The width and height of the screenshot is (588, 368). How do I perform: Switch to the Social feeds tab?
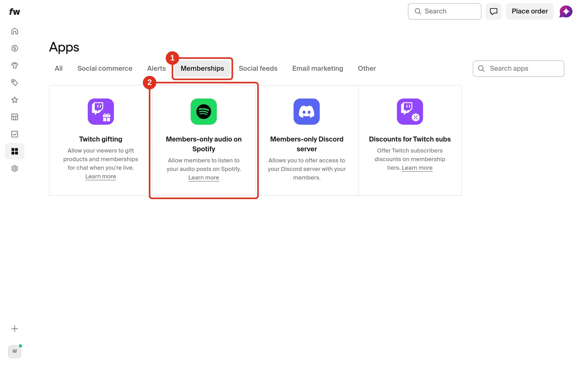(258, 69)
